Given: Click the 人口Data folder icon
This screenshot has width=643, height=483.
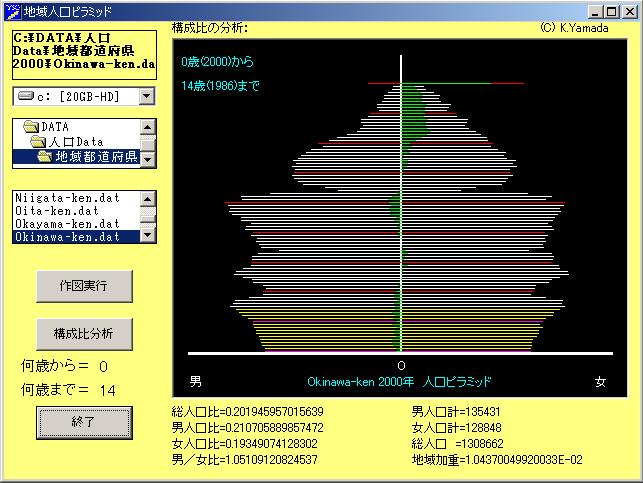Looking at the screenshot, I should (39, 142).
